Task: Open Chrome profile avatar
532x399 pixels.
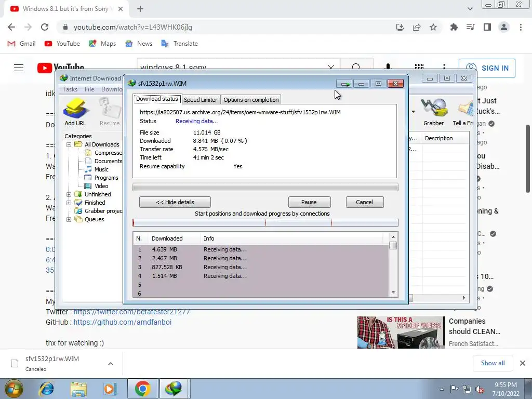Action: (x=504, y=27)
